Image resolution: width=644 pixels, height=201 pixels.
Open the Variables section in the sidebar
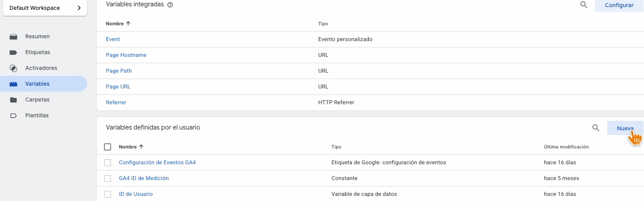(x=38, y=84)
